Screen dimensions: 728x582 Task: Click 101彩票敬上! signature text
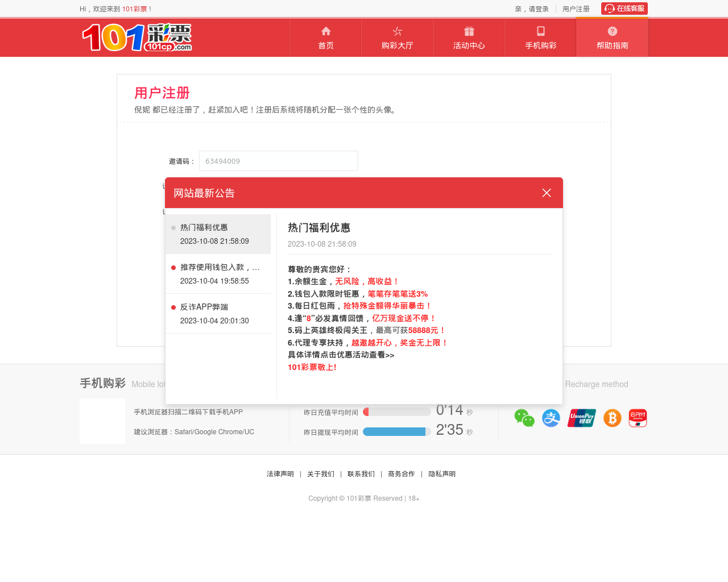click(x=312, y=367)
